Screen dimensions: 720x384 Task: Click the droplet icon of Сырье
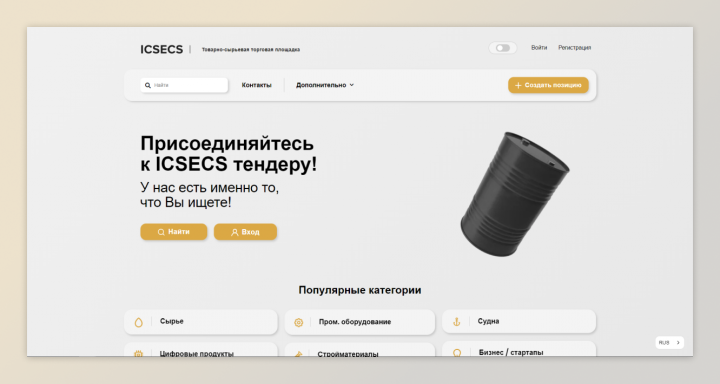point(138,322)
